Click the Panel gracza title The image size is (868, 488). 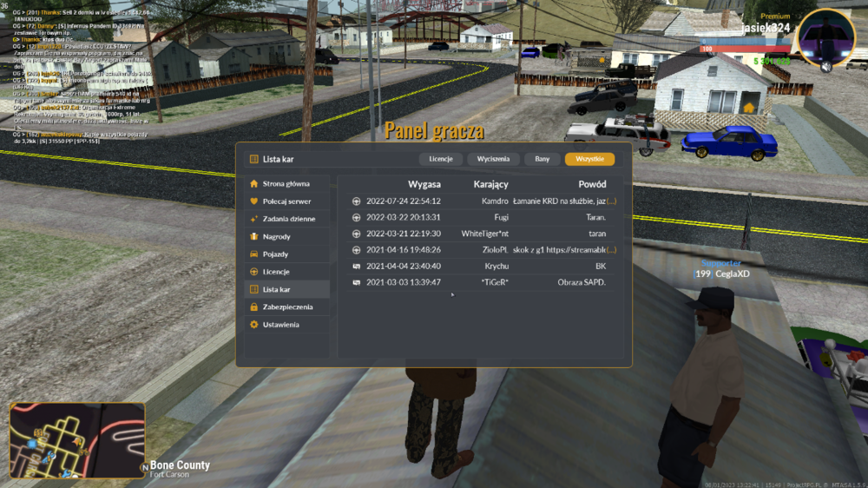coord(434,131)
